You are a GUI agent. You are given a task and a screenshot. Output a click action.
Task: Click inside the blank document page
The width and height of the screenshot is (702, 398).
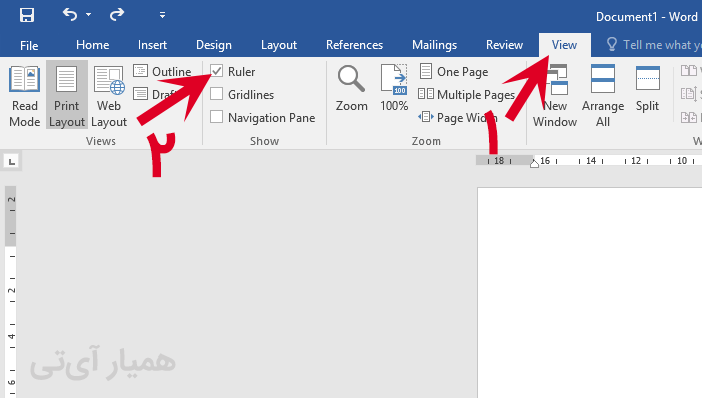click(590, 293)
